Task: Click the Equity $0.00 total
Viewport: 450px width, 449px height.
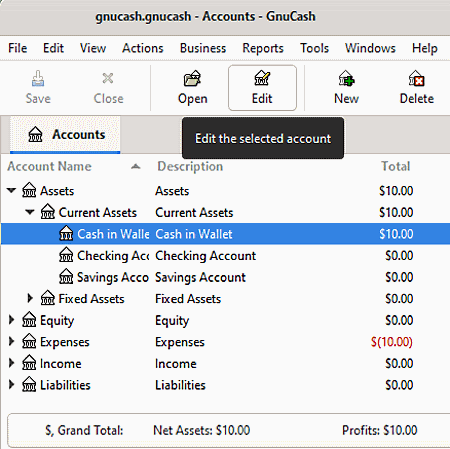Action: click(399, 320)
